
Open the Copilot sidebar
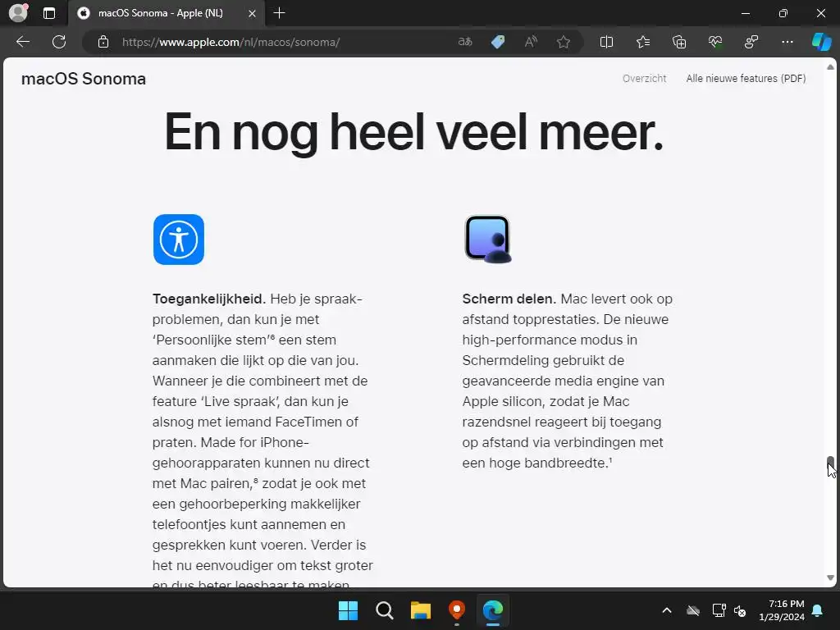(x=822, y=42)
